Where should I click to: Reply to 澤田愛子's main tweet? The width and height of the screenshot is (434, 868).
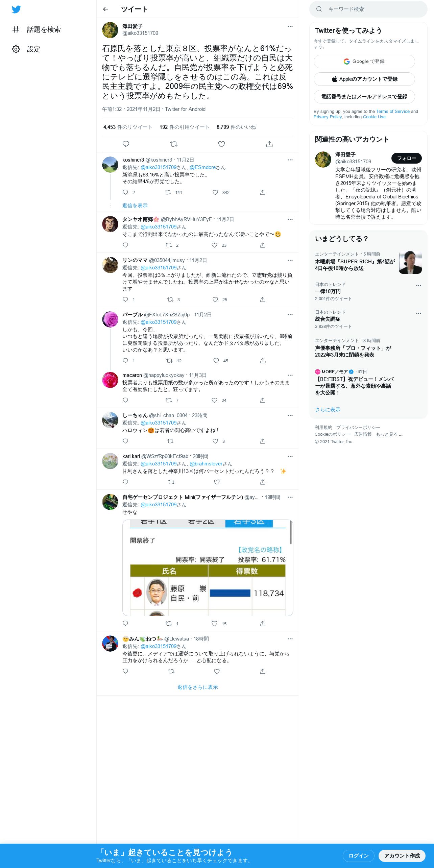(x=126, y=144)
